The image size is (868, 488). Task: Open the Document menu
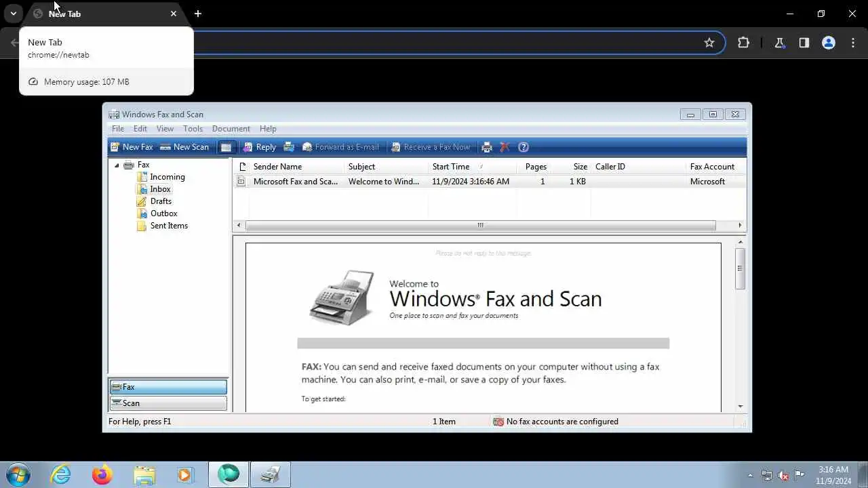pyautogui.click(x=231, y=129)
